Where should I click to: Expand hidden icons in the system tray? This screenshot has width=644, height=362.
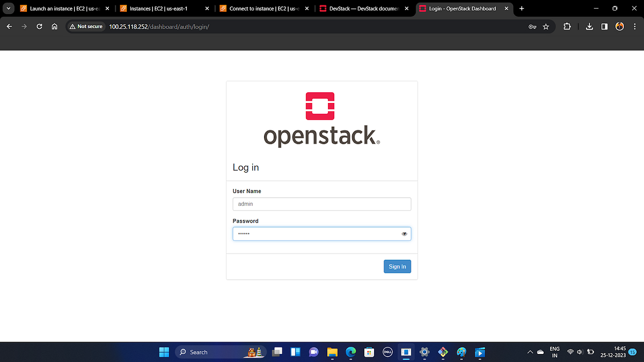(x=530, y=352)
